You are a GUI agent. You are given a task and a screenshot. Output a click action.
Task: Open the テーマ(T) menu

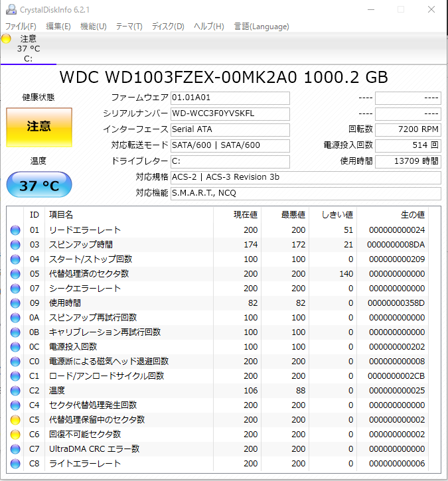coord(129,27)
